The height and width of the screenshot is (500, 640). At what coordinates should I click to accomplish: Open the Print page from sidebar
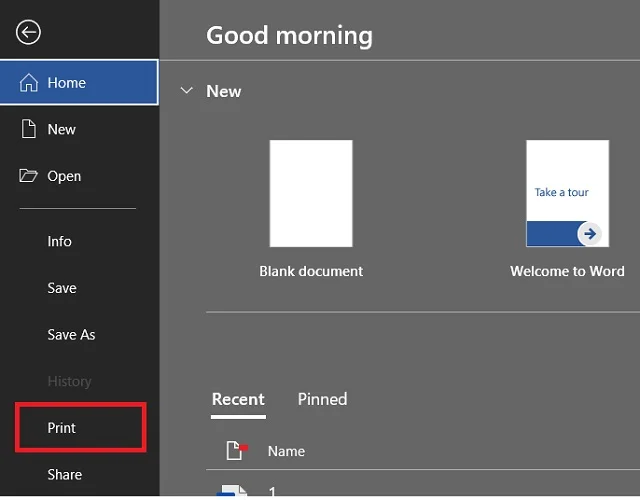point(62,428)
